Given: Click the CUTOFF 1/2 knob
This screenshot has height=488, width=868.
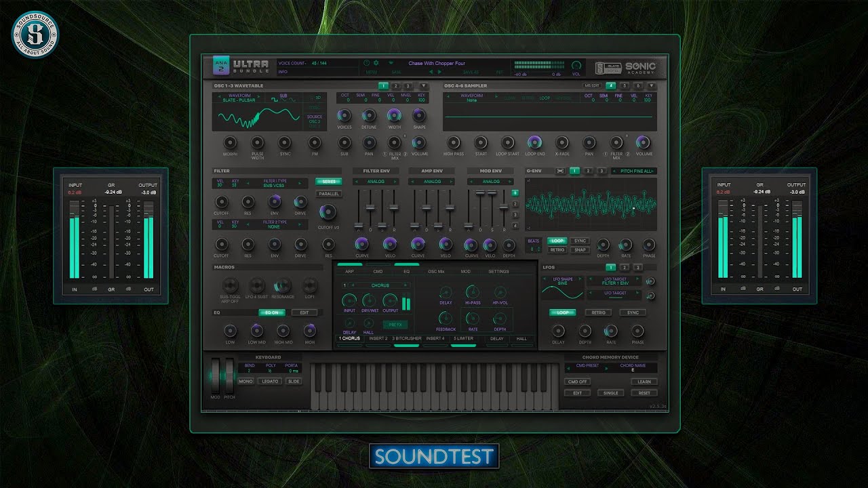Looking at the screenshot, I should (327, 212).
